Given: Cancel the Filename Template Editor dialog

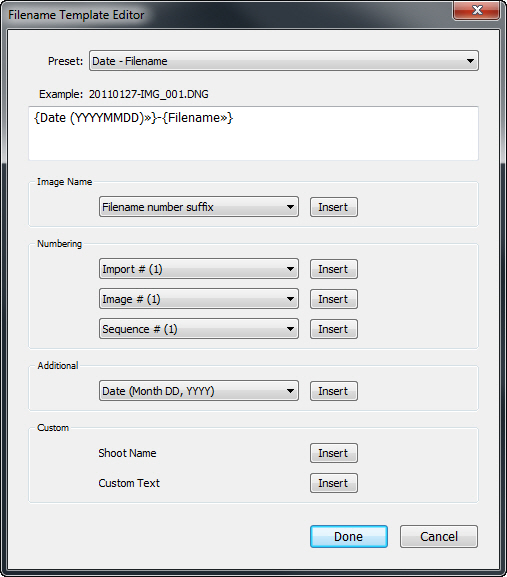Looking at the screenshot, I should click(x=439, y=537).
